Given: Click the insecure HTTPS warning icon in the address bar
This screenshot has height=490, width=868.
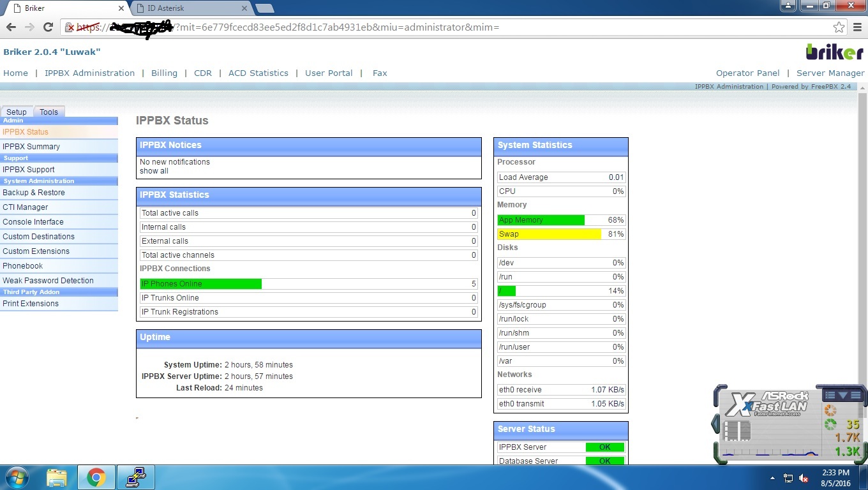Looking at the screenshot, I should pos(71,27).
